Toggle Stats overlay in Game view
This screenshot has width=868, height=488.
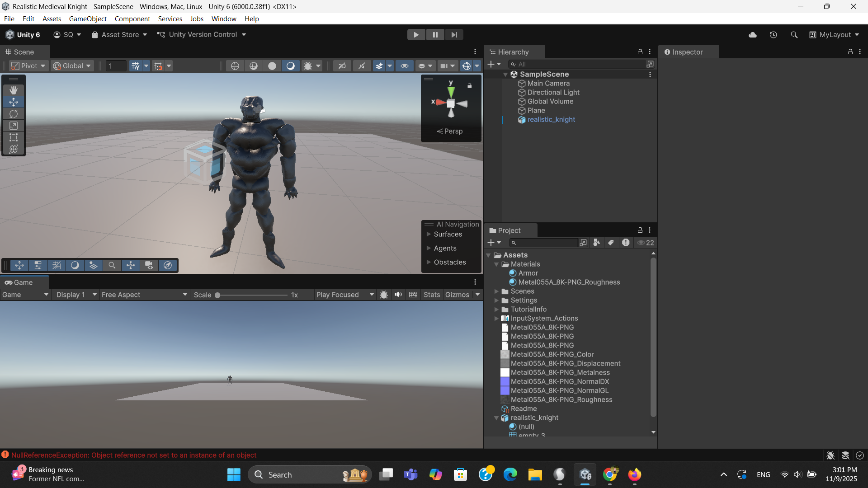[x=432, y=295]
